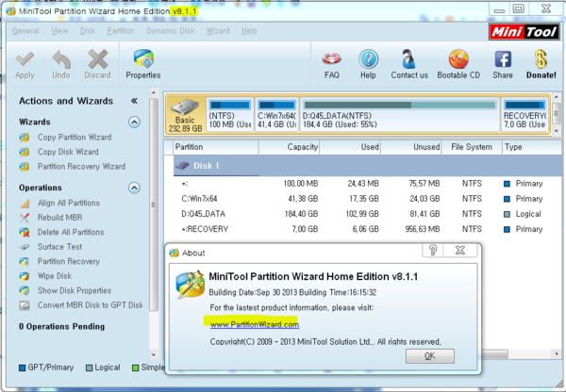The width and height of the screenshot is (566, 392).
Task: Launch Partition Recovery Wizard
Action: click(81, 167)
